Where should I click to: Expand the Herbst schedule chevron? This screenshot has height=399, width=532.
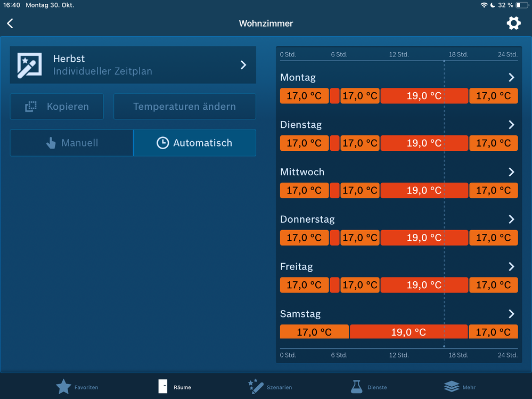pos(243,65)
